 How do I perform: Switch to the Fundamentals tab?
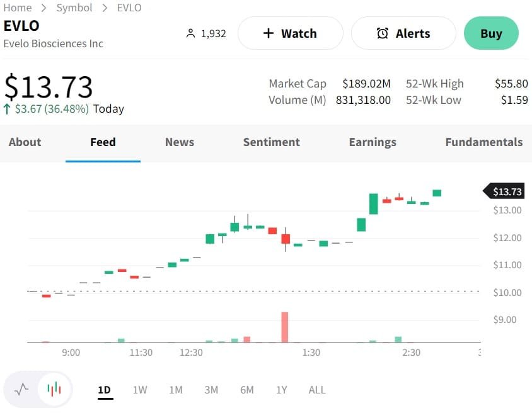point(483,142)
